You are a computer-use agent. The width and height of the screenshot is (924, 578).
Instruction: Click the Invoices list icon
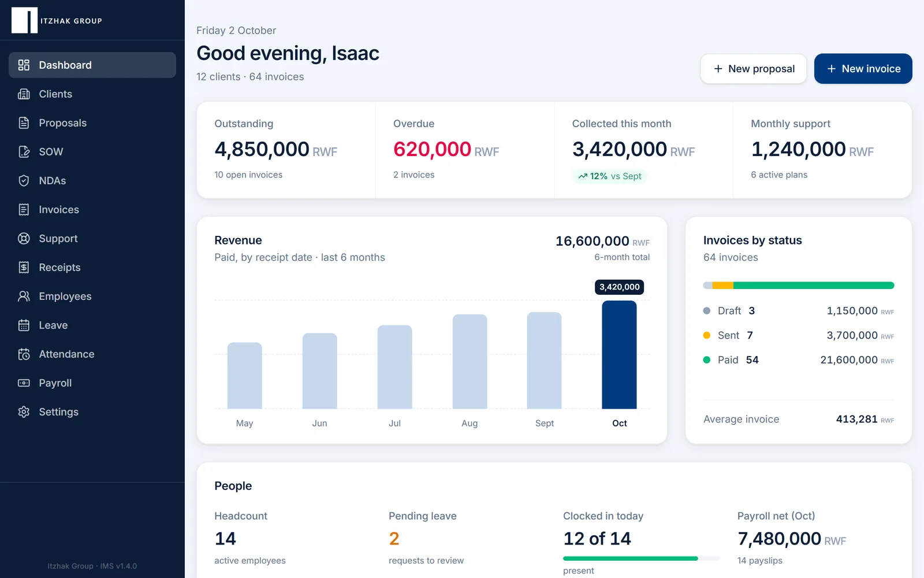(x=24, y=210)
